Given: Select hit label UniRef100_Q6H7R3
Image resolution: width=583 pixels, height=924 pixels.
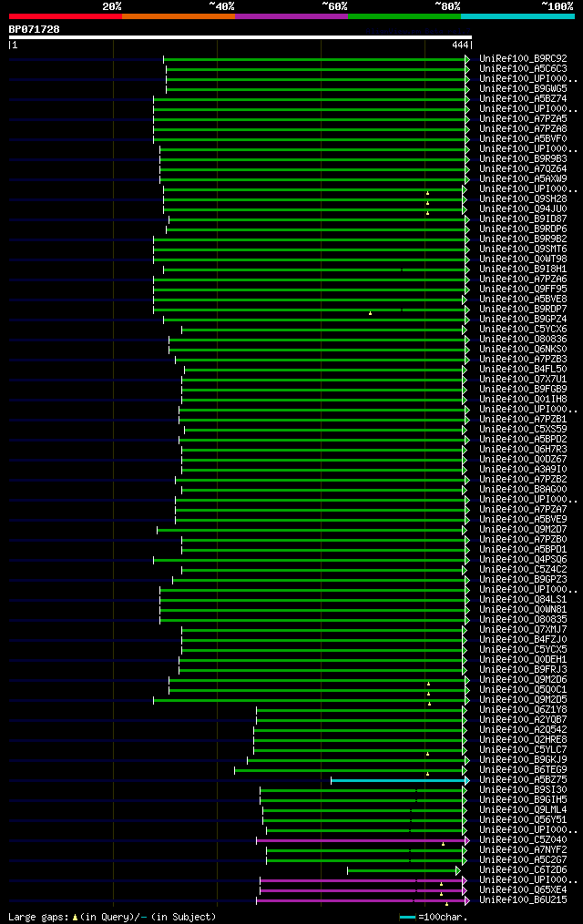Looking at the screenshot, I should [523, 450].
